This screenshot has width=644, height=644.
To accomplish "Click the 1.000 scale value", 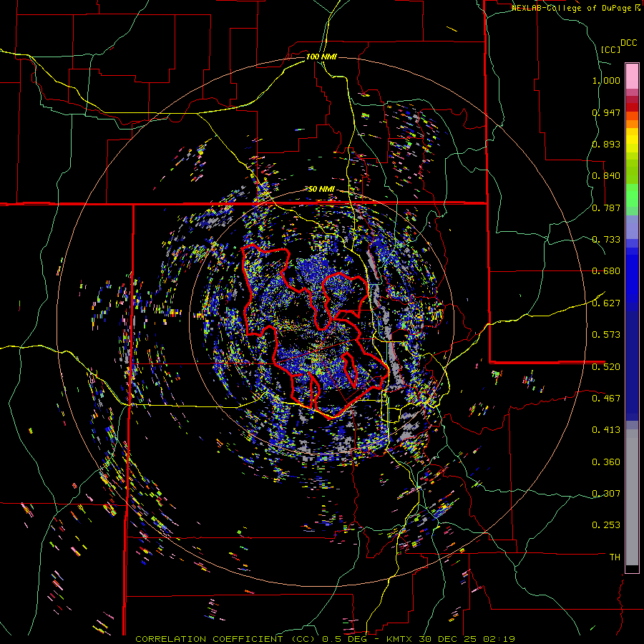I will [606, 80].
